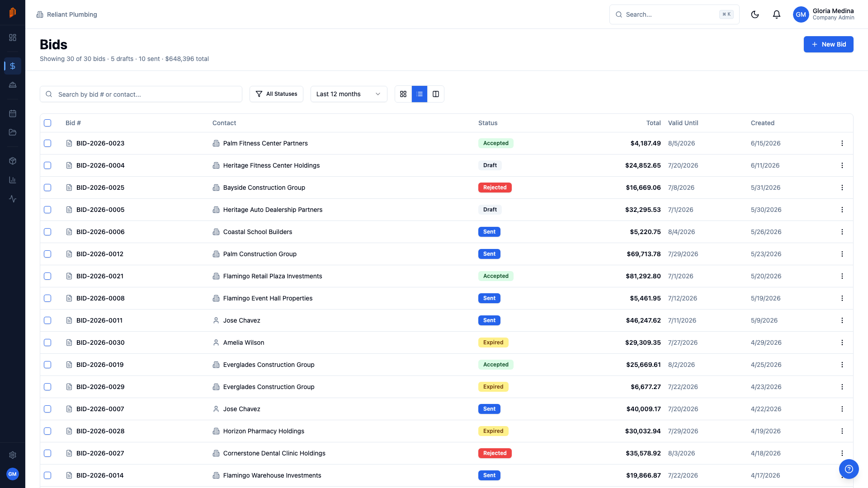The width and height of the screenshot is (868, 488).
Task: Open row actions for BID-2026-0011
Action: click(x=842, y=320)
